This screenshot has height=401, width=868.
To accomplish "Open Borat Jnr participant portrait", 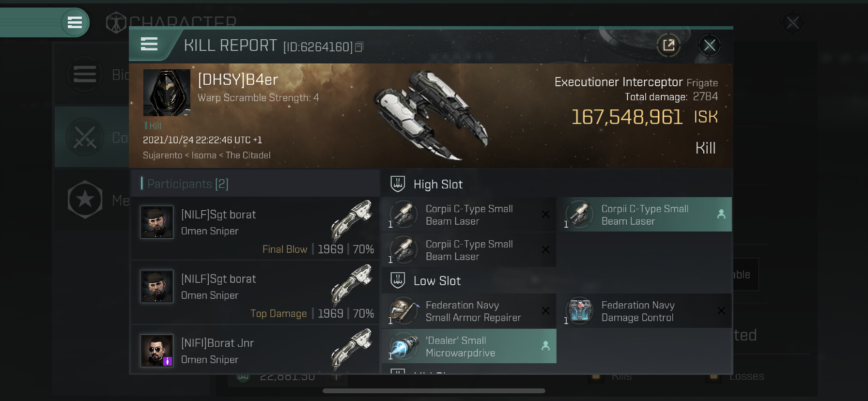I will click(156, 350).
